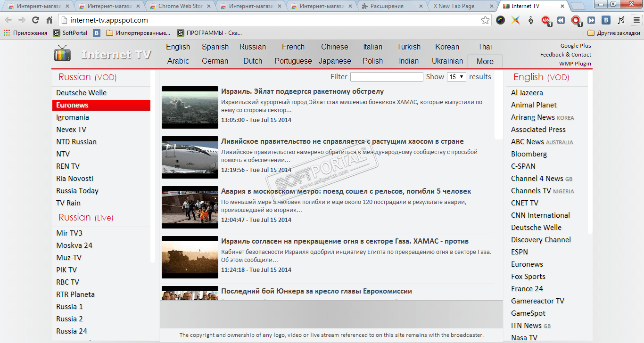644x343 pixels.
Task: Open the VK bookmark icon in bookmarks bar
Action: 97,33
